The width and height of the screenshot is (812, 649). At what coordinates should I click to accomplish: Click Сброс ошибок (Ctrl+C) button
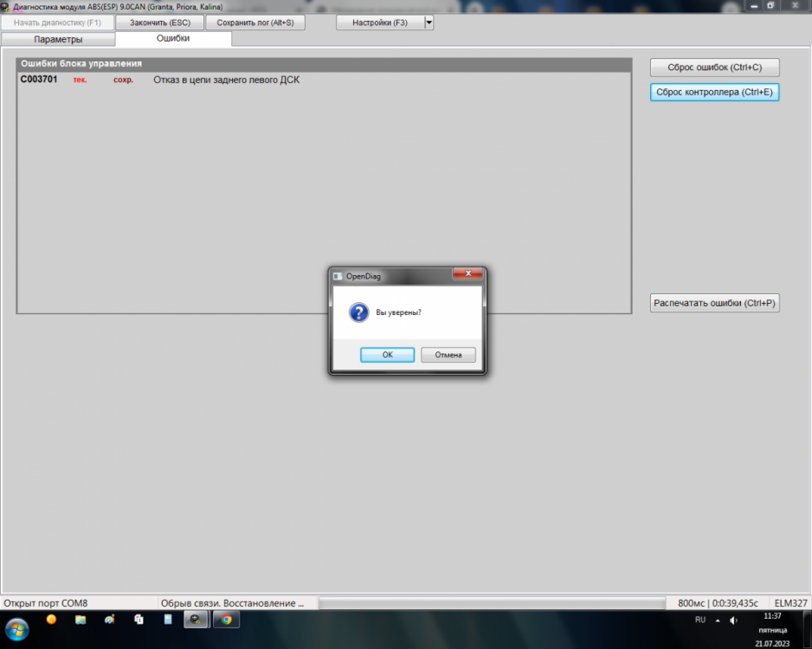tap(715, 67)
